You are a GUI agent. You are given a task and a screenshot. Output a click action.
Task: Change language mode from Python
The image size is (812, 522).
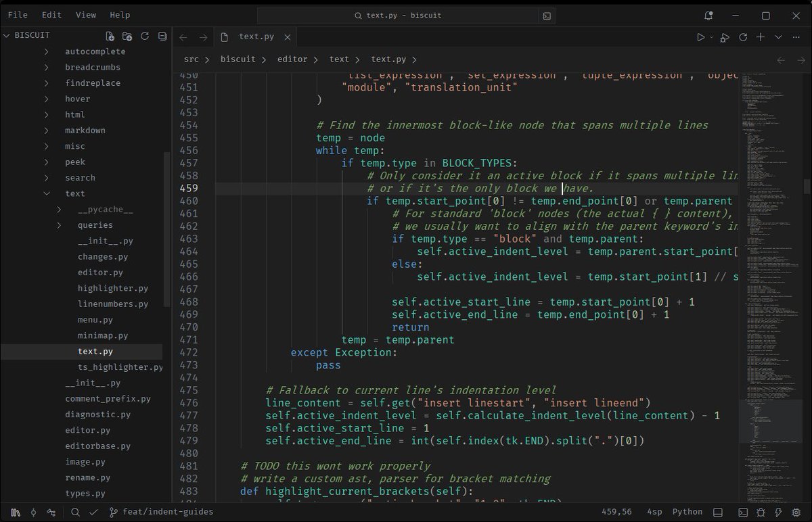click(687, 512)
